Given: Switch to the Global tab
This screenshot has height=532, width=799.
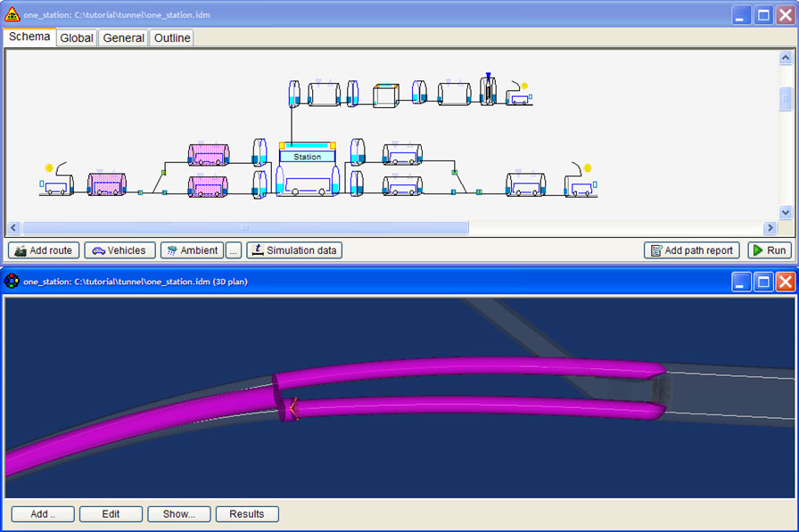Looking at the screenshot, I should tap(77, 37).
